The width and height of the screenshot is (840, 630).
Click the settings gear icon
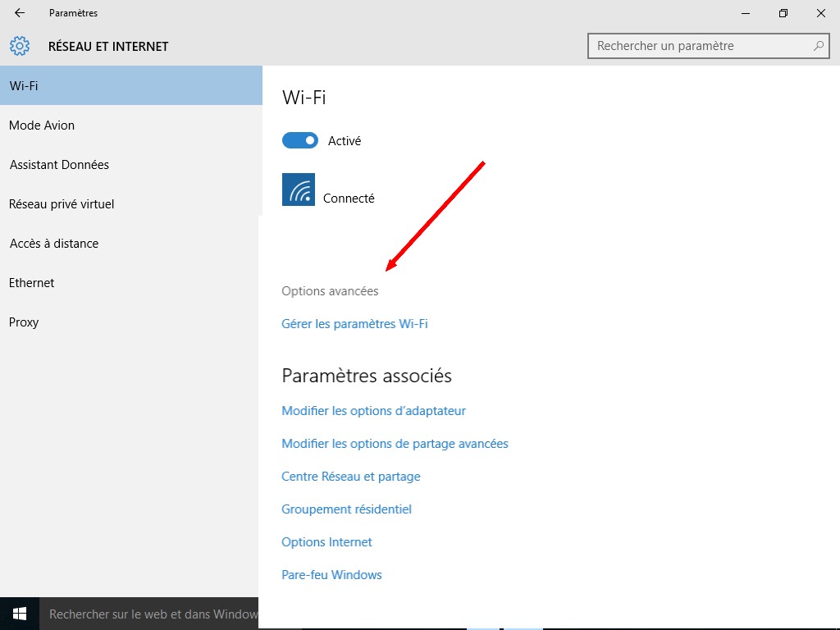[20, 46]
